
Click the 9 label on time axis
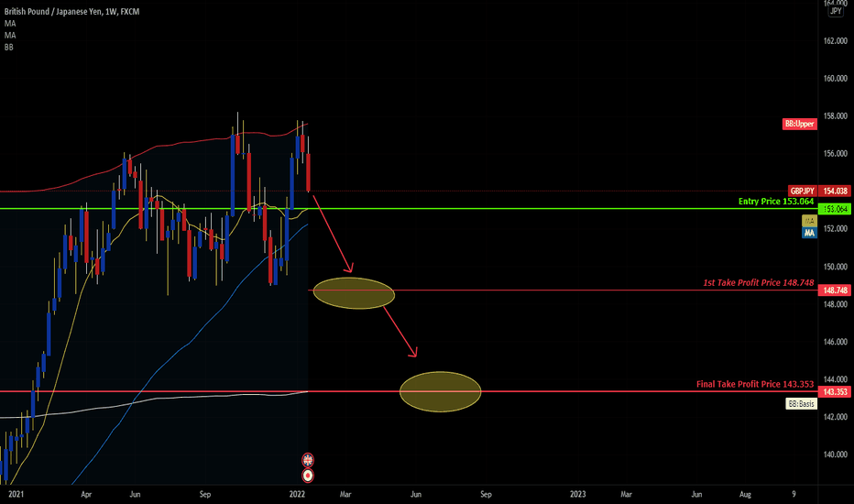click(794, 494)
